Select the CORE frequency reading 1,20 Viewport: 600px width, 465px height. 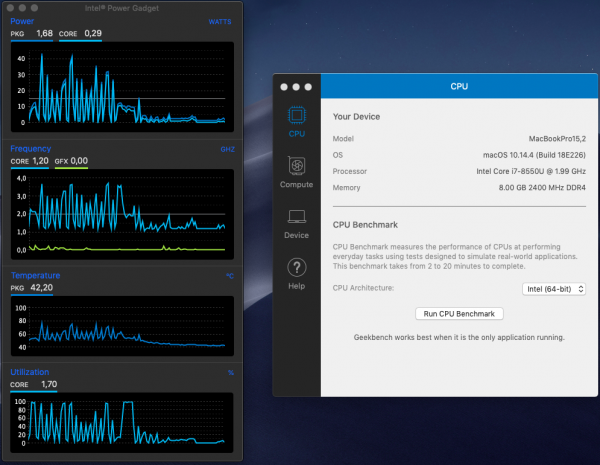click(x=40, y=161)
